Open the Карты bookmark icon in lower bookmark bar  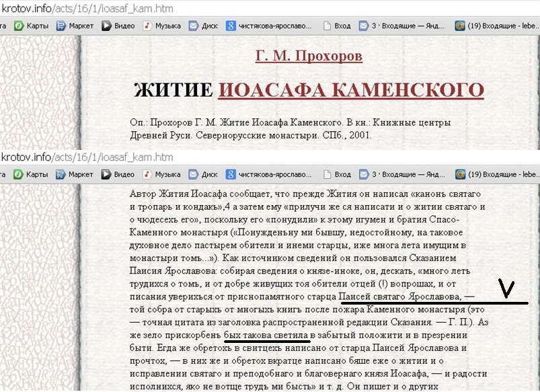tap(19, 174)
